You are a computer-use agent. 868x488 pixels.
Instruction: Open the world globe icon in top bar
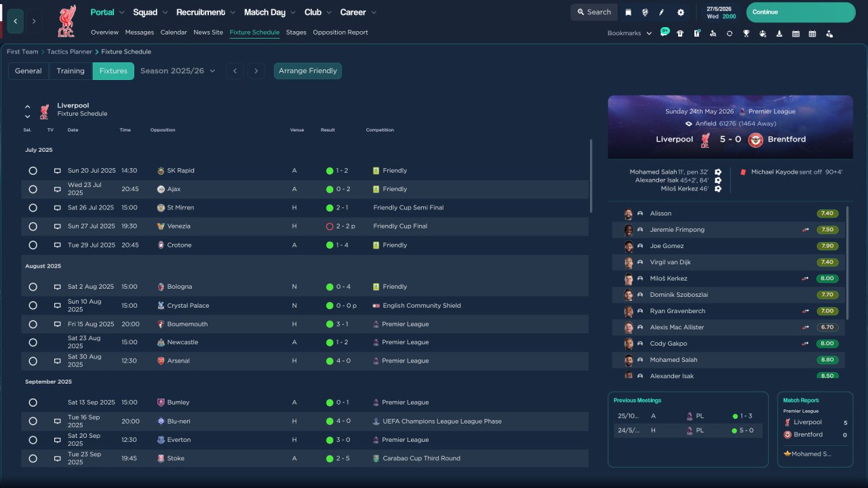pos(645,12)
